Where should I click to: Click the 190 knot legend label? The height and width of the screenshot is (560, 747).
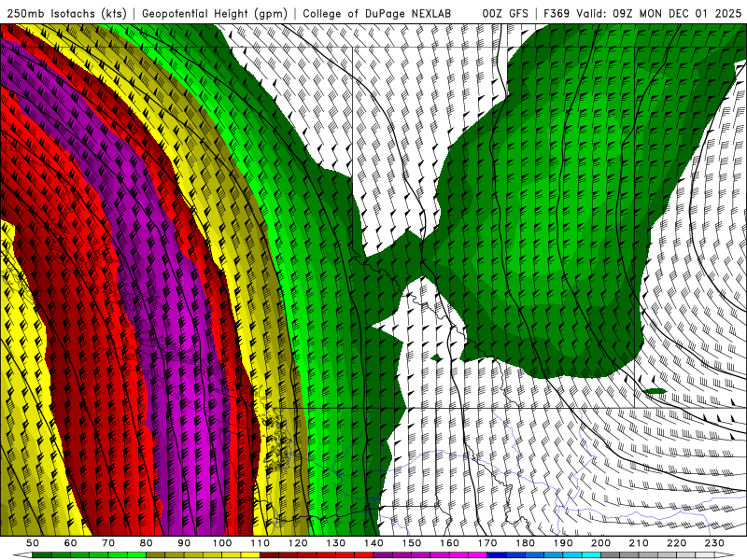point(563,543)
